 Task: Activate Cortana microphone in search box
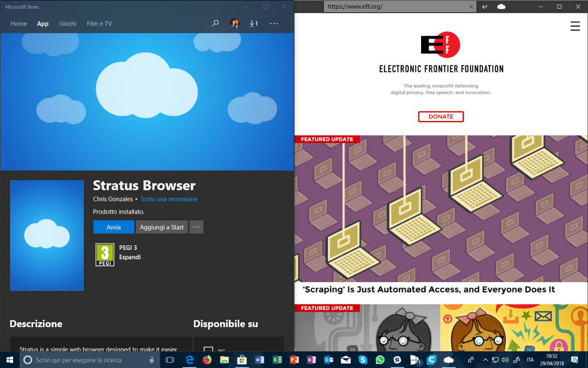pyautogui.click(x=152, y=360)
